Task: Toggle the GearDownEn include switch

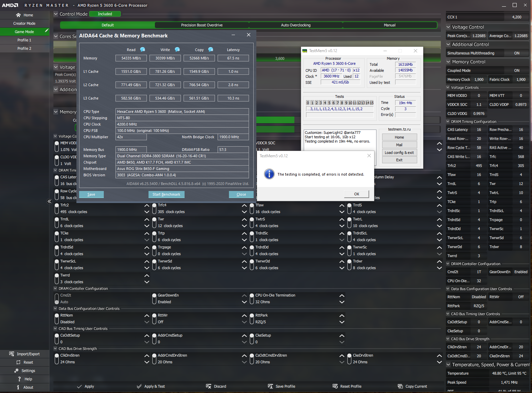Action: pos(154,299)
